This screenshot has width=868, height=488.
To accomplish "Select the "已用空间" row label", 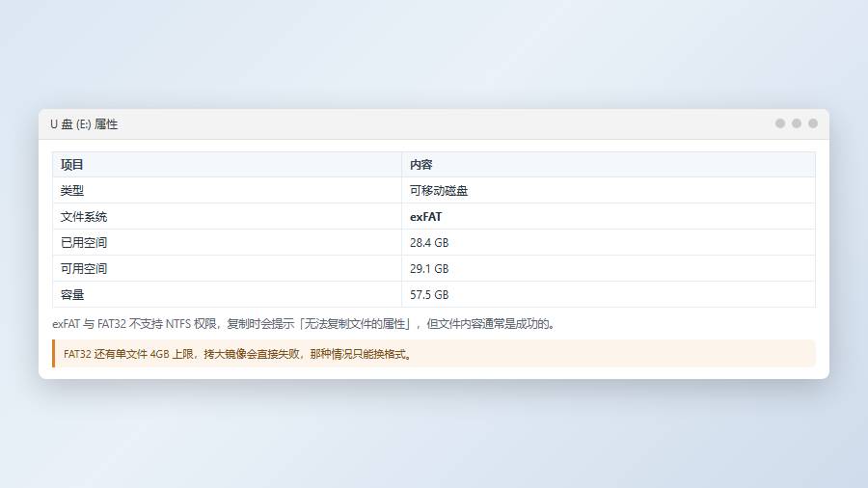I will (84, 242).
